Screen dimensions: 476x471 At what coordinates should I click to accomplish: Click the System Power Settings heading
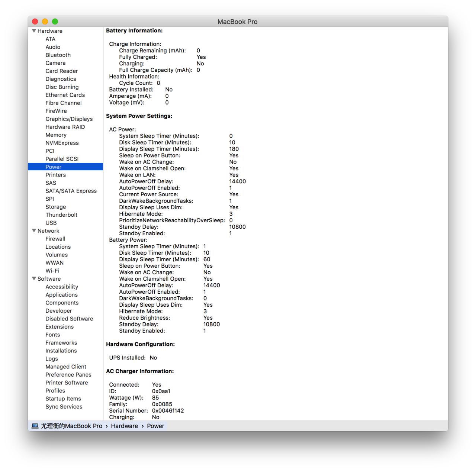coord(139,116)
